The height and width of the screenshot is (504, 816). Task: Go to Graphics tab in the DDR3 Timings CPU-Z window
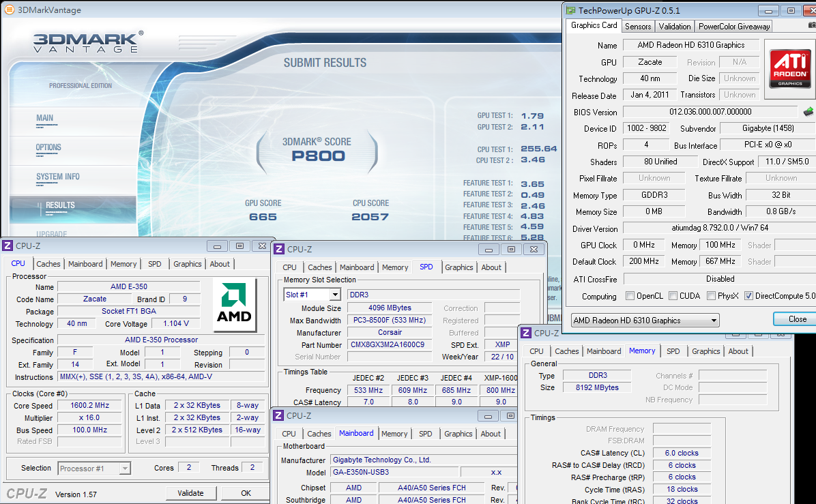706,352
